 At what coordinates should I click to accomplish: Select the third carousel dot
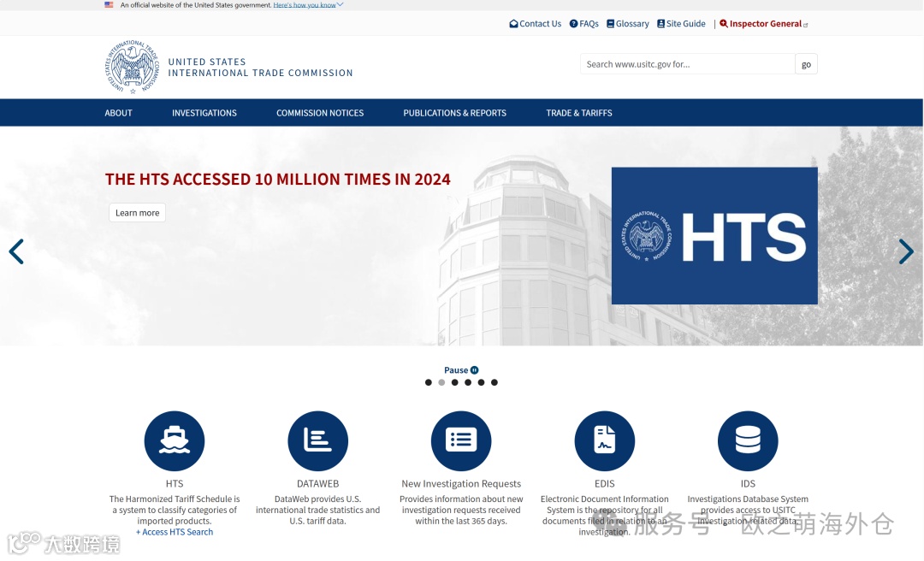click(x=454, y=382)
